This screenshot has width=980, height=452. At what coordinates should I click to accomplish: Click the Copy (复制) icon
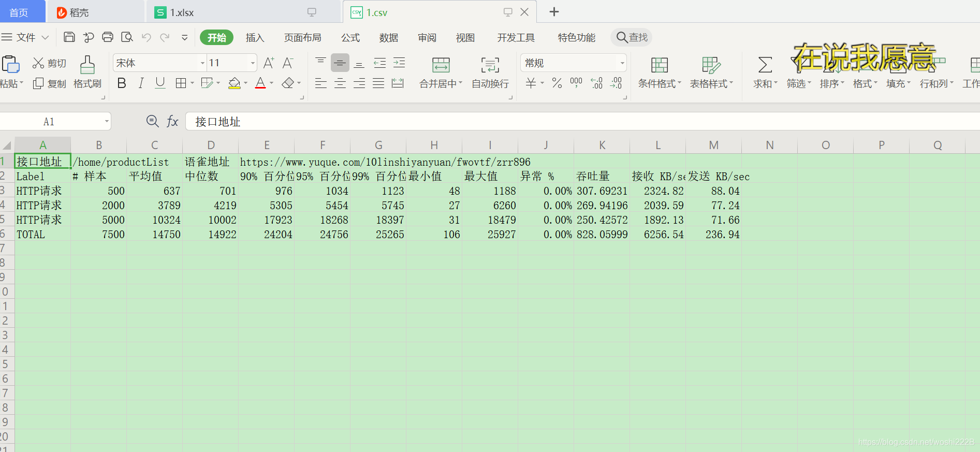point(38,83)
